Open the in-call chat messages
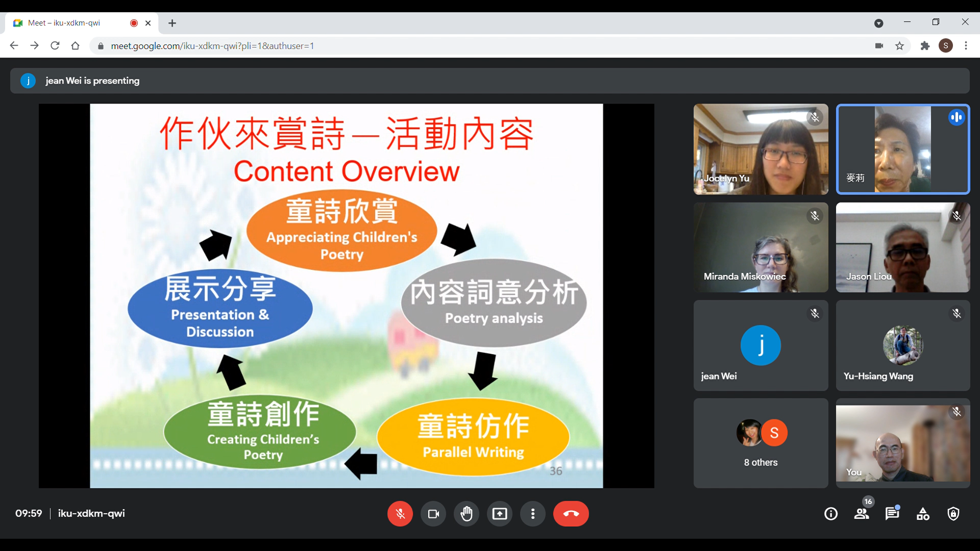 point(892,514)
